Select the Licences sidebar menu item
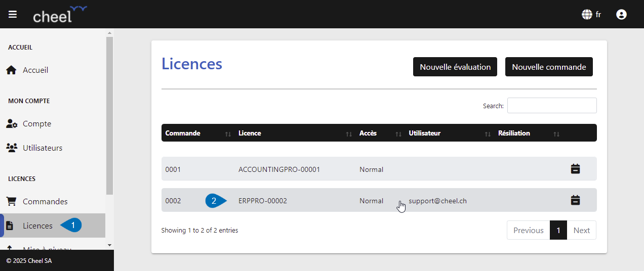This screenshot has height=271, width=644. coord(53,225)
